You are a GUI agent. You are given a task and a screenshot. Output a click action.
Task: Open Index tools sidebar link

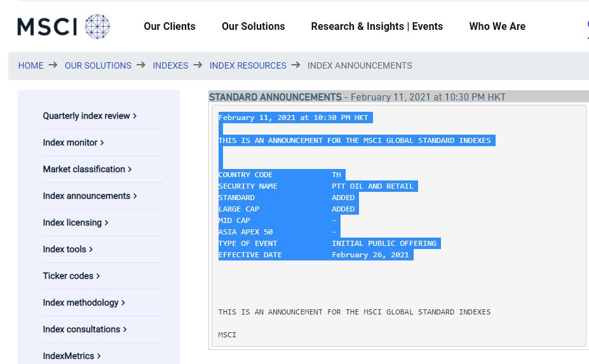tap(67, 249)
